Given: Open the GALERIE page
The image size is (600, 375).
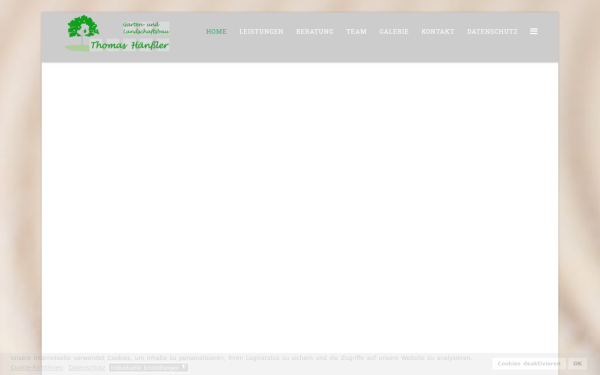Looking at the screenshot, I should [394, 31].
